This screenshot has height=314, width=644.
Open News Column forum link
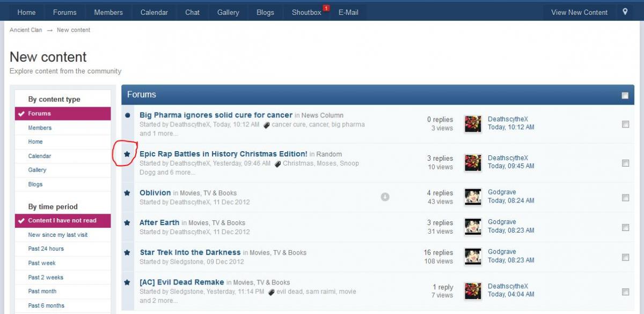323,115
